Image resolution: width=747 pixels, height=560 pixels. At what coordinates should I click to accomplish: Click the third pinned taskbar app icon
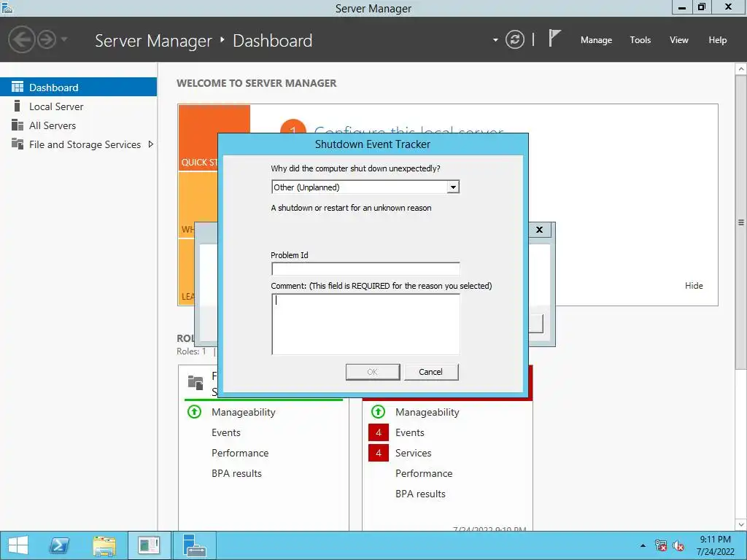point(149,545)
